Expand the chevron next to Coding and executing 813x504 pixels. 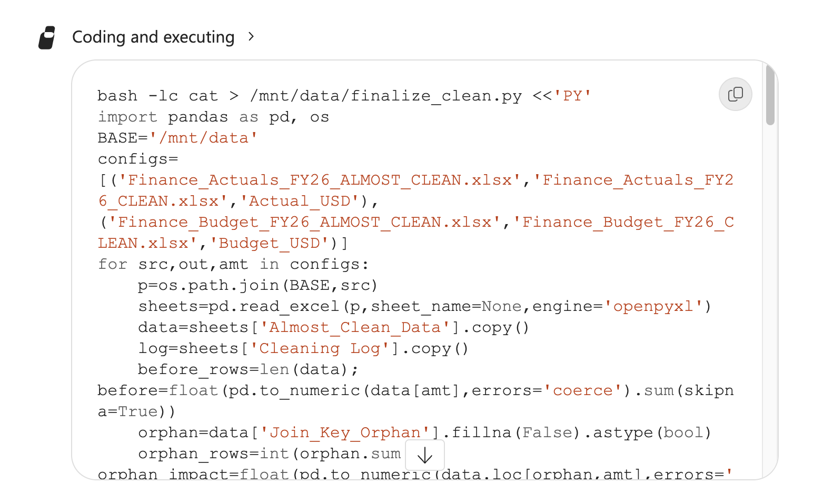click(251, 36)
